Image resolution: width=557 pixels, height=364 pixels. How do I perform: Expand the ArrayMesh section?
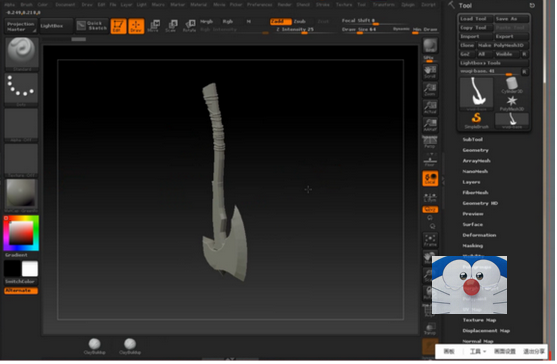click(476, 161)
